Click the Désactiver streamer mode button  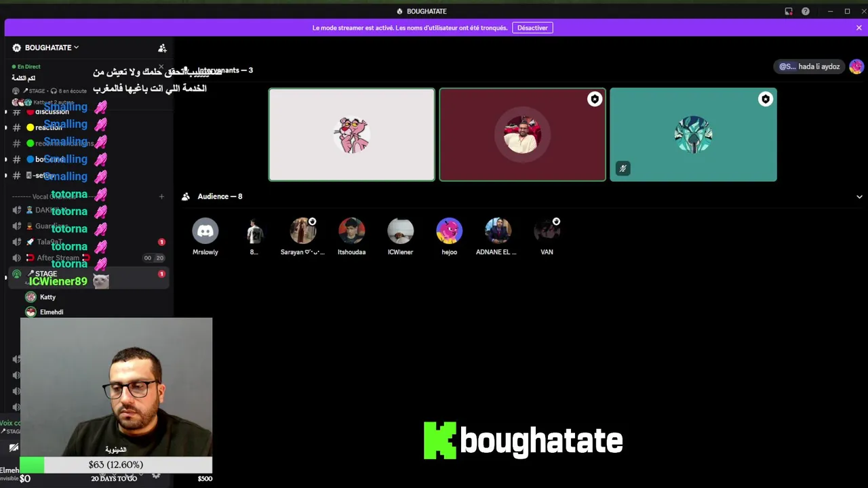click(x=532, y=28)
